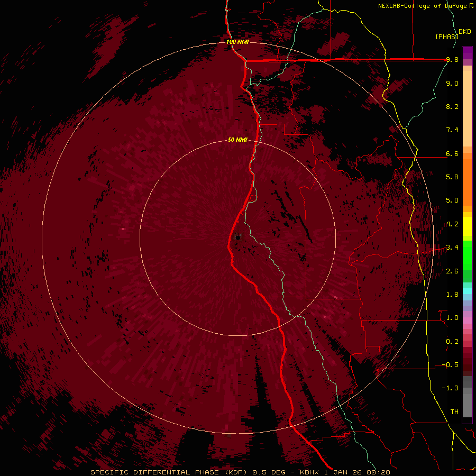Select the 0.2 legend value

[x=452, y=342]
